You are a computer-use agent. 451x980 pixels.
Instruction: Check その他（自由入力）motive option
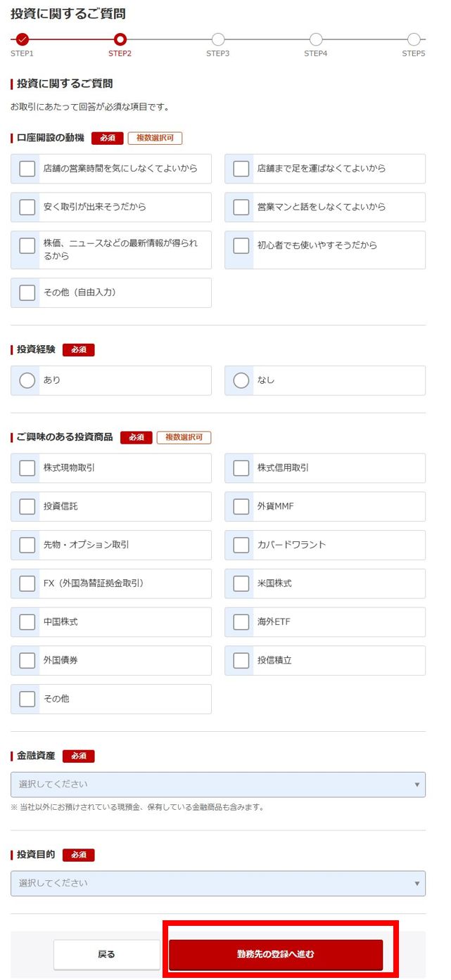tap(26, 292)
